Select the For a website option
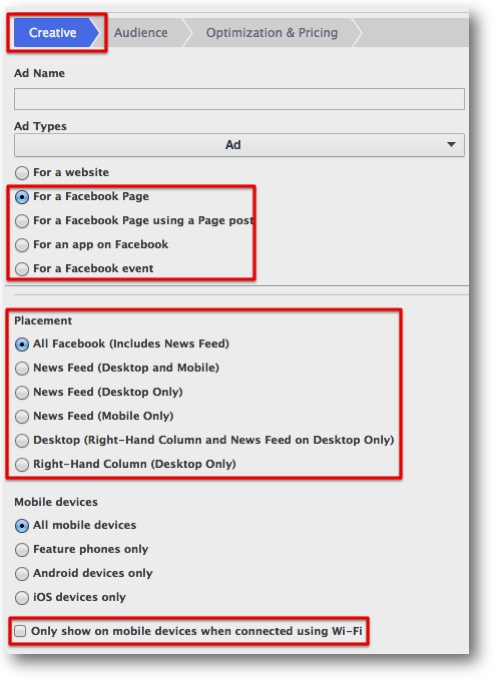This screenshot has width=500, height=685. [x=22, y=173]
